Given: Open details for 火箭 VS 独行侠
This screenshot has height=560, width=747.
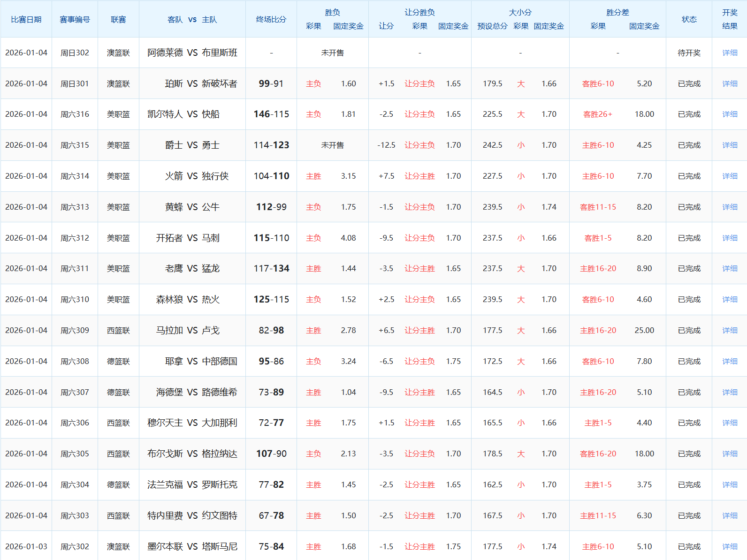Looking at the screenshot, I should click(x=730, y=176).
